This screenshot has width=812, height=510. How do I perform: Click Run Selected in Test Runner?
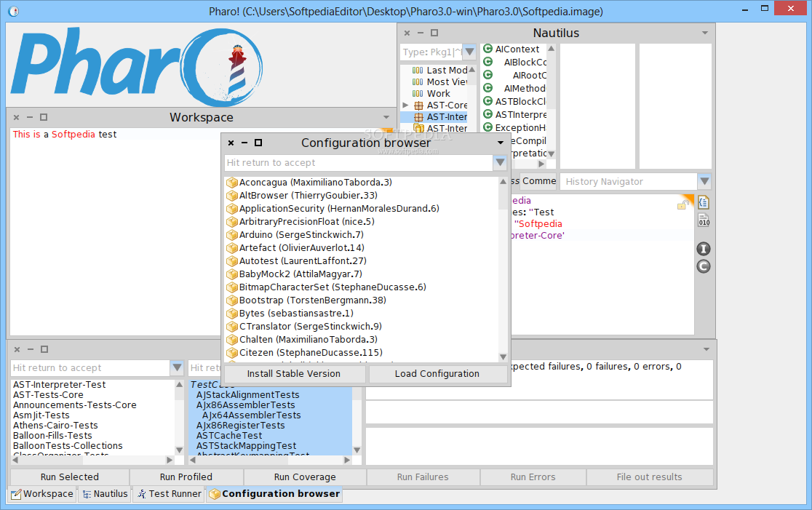(70, 477)
